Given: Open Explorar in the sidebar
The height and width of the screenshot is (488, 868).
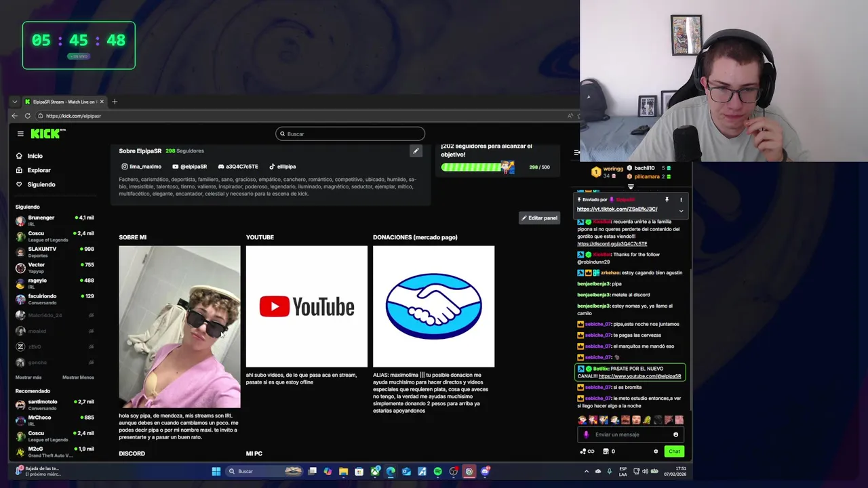Looking at the screenshot, I should coord(33,170).
